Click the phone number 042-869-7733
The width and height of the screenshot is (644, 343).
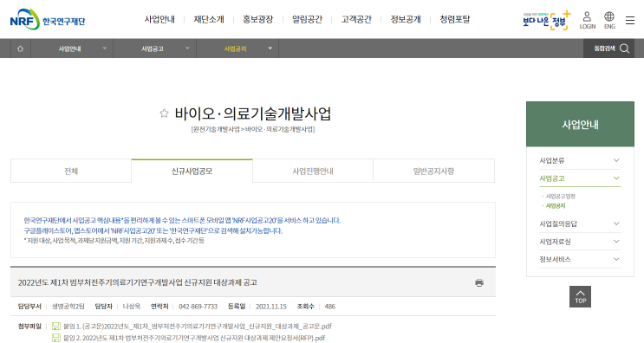[x=198, y=307]
